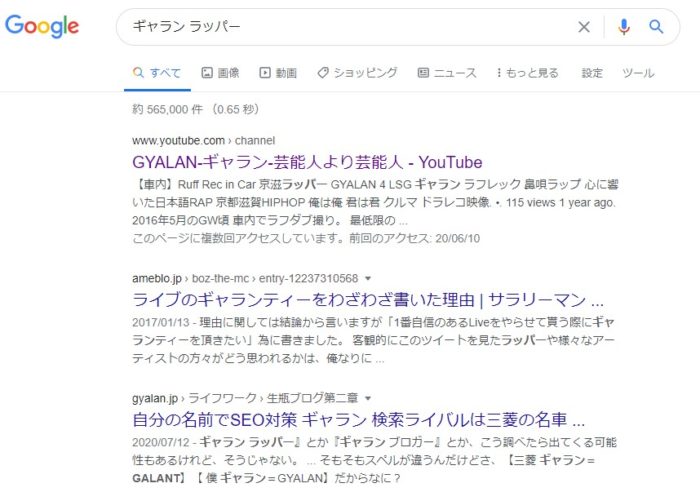Open ライブのギャランティー ameblo result
This screenshot has height=501, width=700.
click(368, 300)
